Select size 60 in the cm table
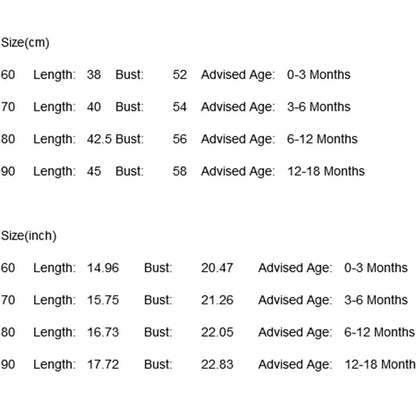416x416 pixels. pyautogui.click(x=8, y=75)
